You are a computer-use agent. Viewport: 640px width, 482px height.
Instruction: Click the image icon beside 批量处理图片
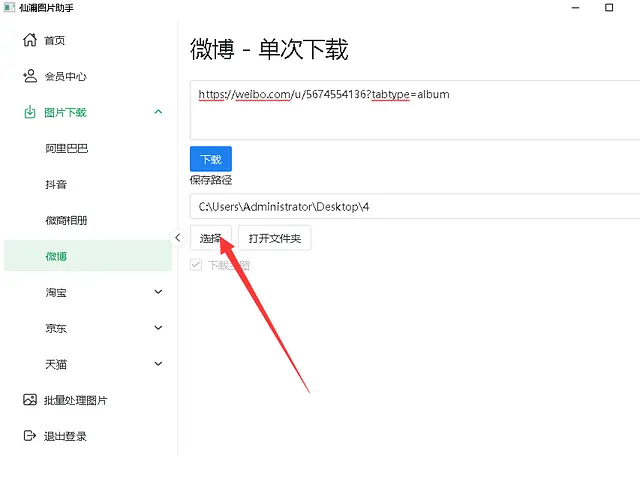[30, 400]
